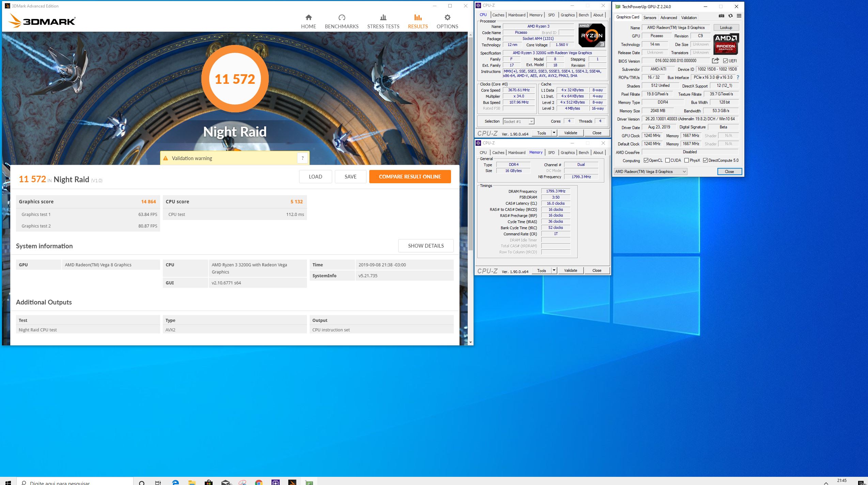This screenshot has width=868, height=485.
Task: Click Lookup button in GPU-Z
Action: tap(726, 28)
